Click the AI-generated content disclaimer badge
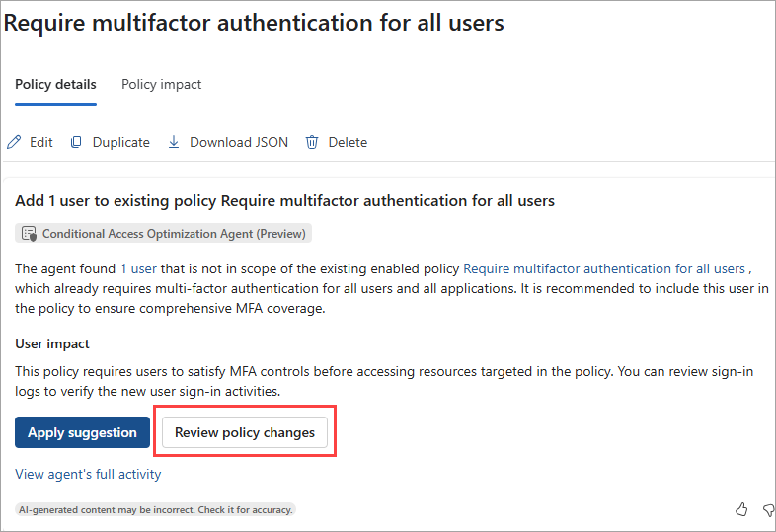Screen dimensions: 776x532 tap(155, 509)
